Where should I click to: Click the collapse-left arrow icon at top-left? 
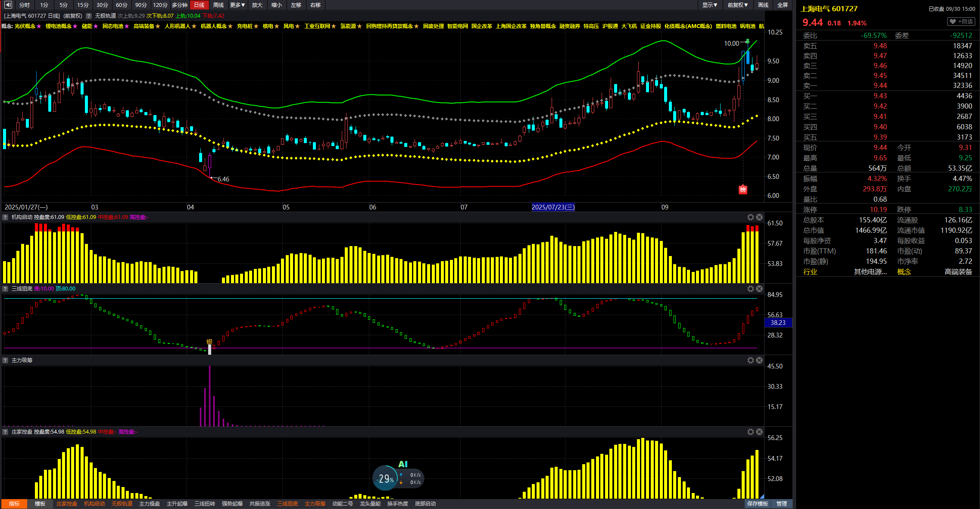8,5
